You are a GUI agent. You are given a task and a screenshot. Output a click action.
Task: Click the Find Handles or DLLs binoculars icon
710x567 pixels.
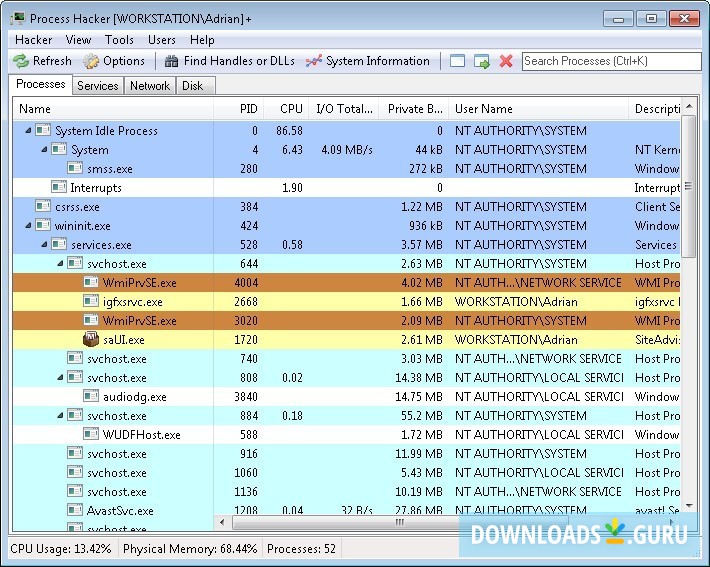click(172, 61)
